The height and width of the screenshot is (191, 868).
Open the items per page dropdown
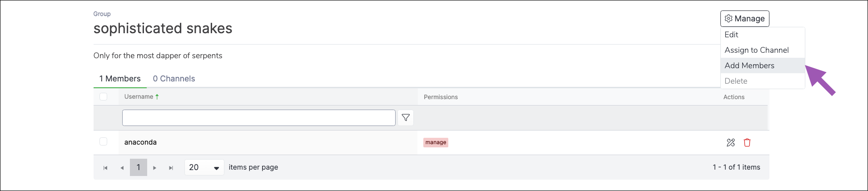[204, 167]
